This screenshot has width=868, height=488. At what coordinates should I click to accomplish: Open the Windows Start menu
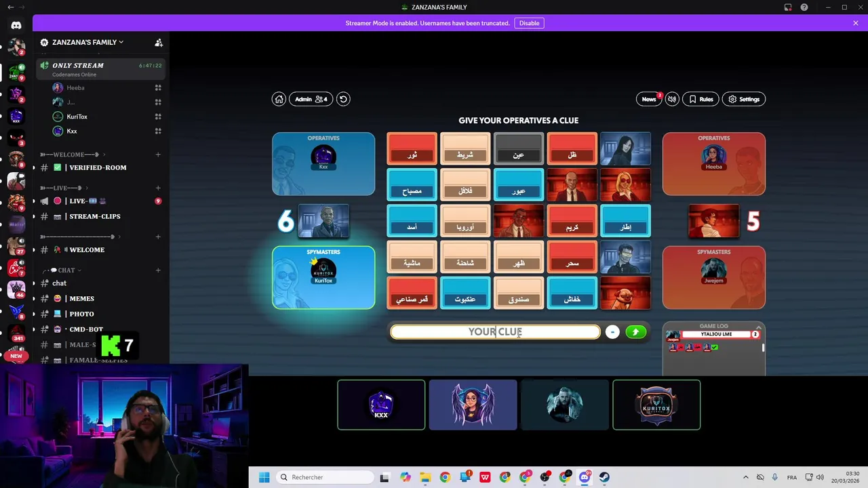(264, 477)
